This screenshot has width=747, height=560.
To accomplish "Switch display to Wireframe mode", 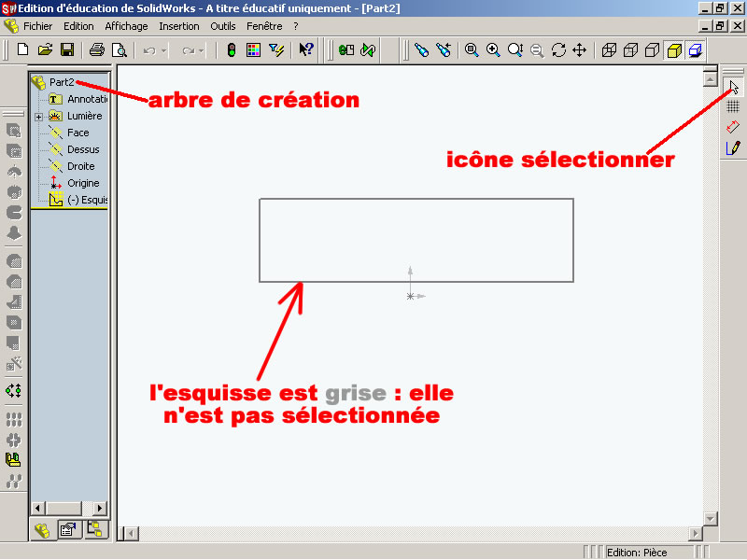I will coord(609,49).
